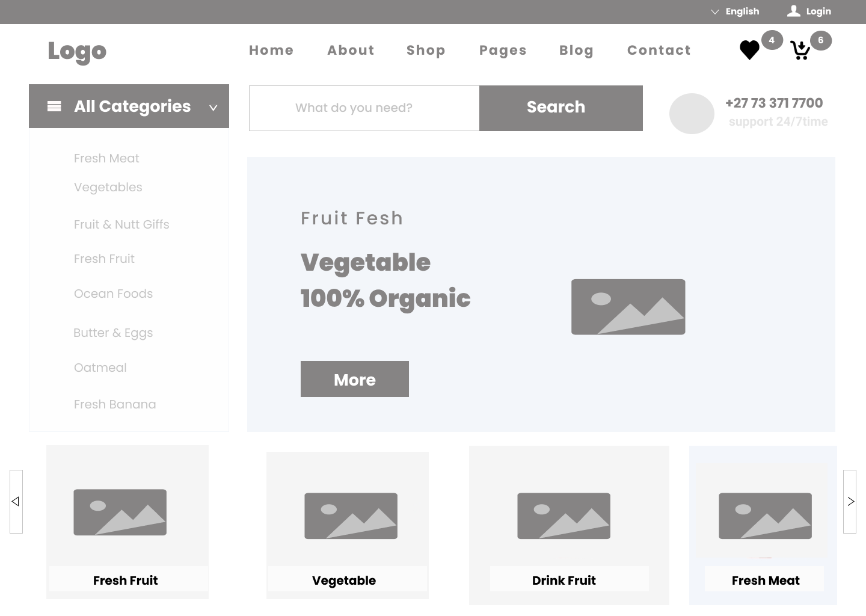This screenshot has height=616, width=866.
Task: Open the Fresh Meat product card
Action: tap(763, 525)
